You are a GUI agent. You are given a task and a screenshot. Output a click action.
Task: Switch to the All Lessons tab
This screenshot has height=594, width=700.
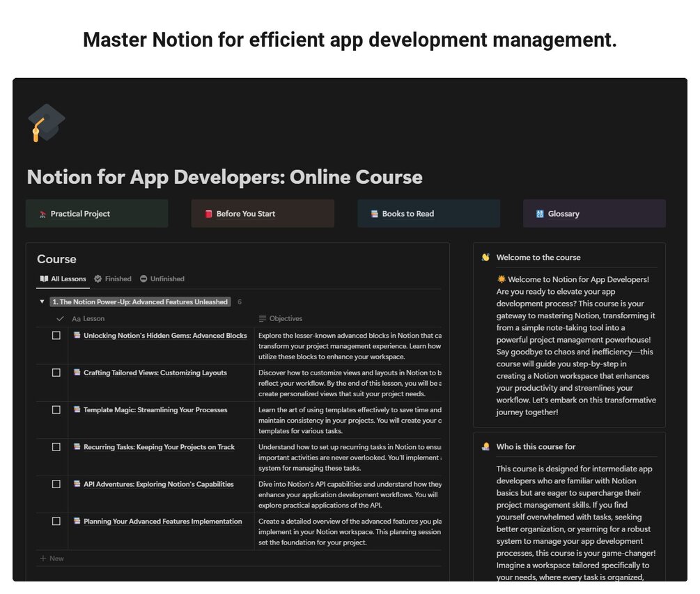(x=63, y=279)
